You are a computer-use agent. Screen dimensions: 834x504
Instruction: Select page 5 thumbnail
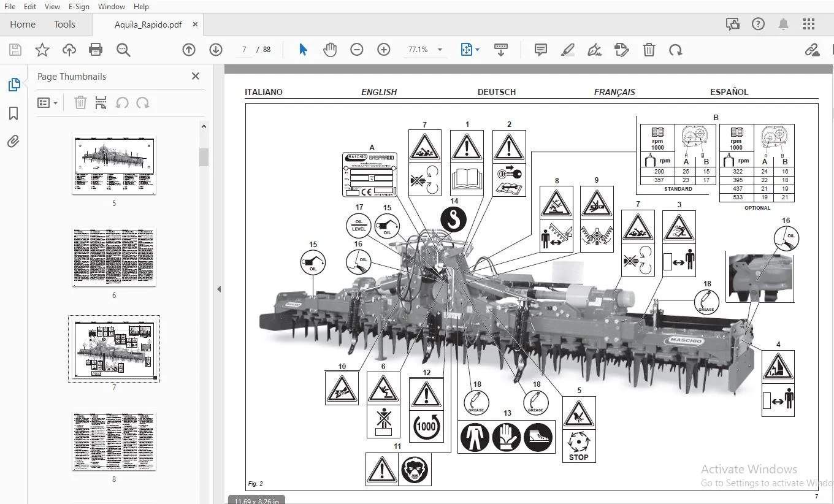(x=114, y=166)
